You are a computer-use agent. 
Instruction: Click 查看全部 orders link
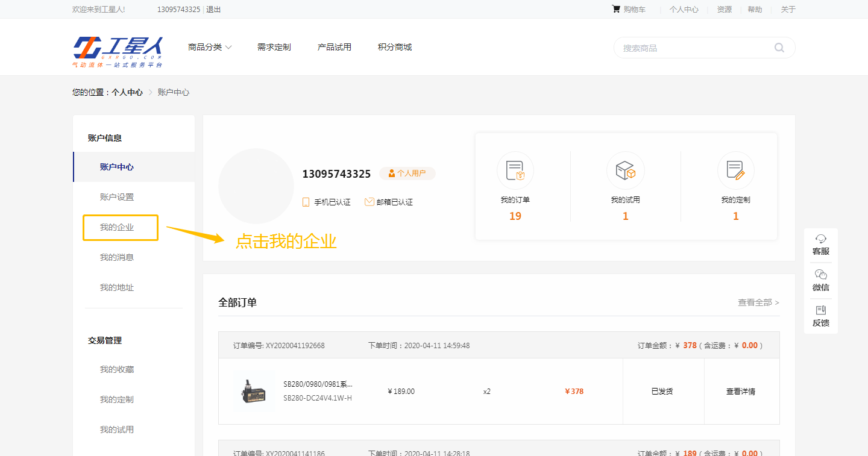coord(758,302)
